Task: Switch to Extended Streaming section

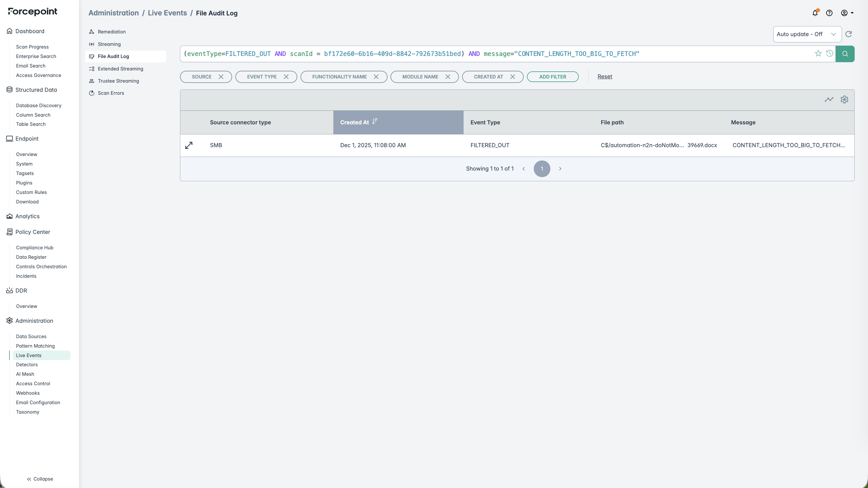Action: pos(120,69)
